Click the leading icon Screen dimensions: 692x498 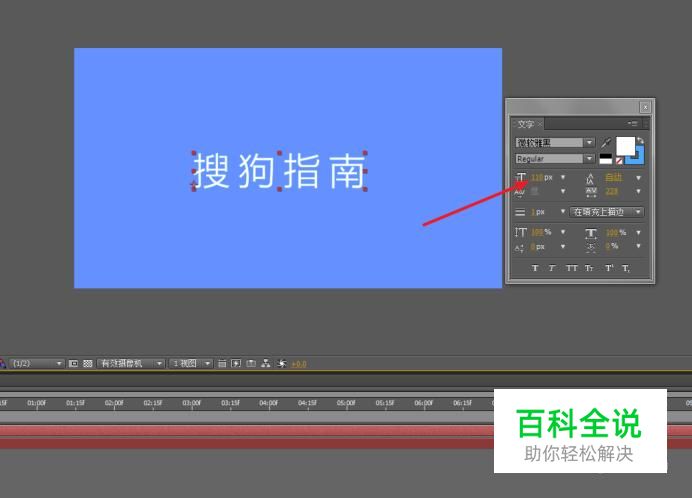tap(590, 178)
